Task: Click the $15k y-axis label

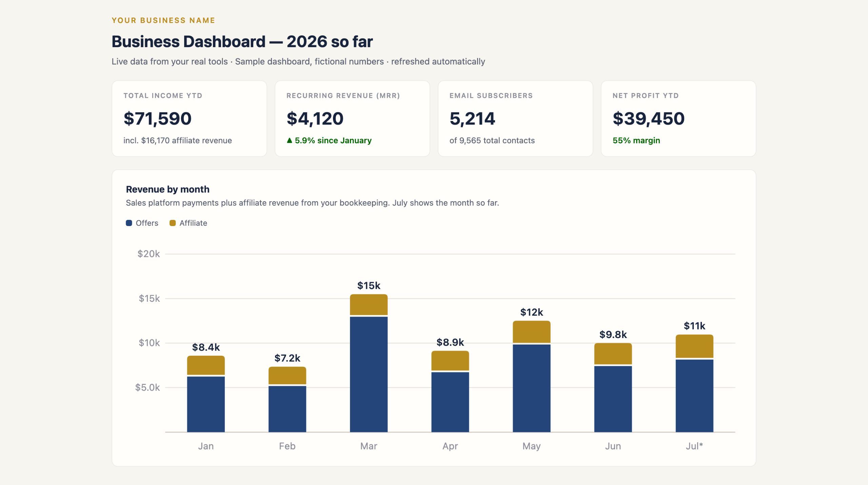Action: [149, 298]
